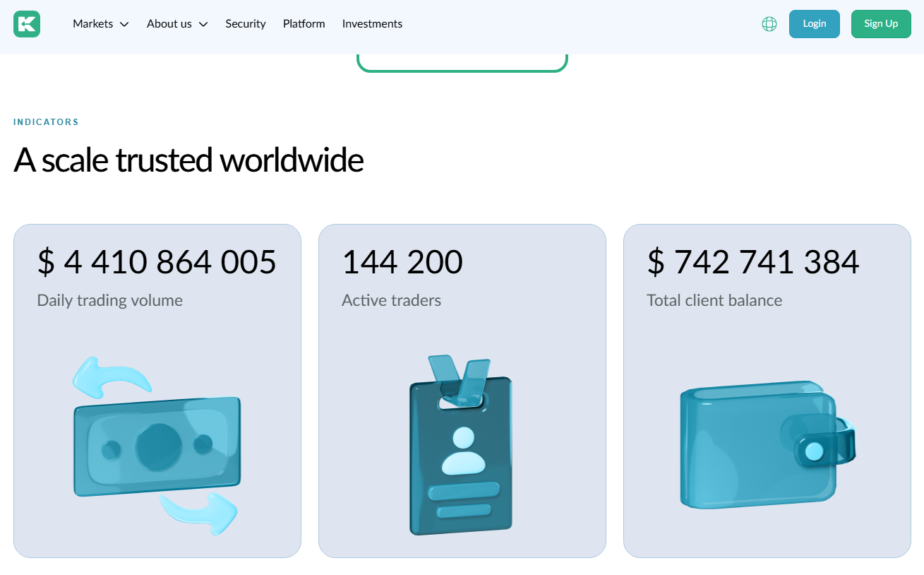Open the globe language selector
Viewport: 924px width, 575px height.
(x=769, y=24)
